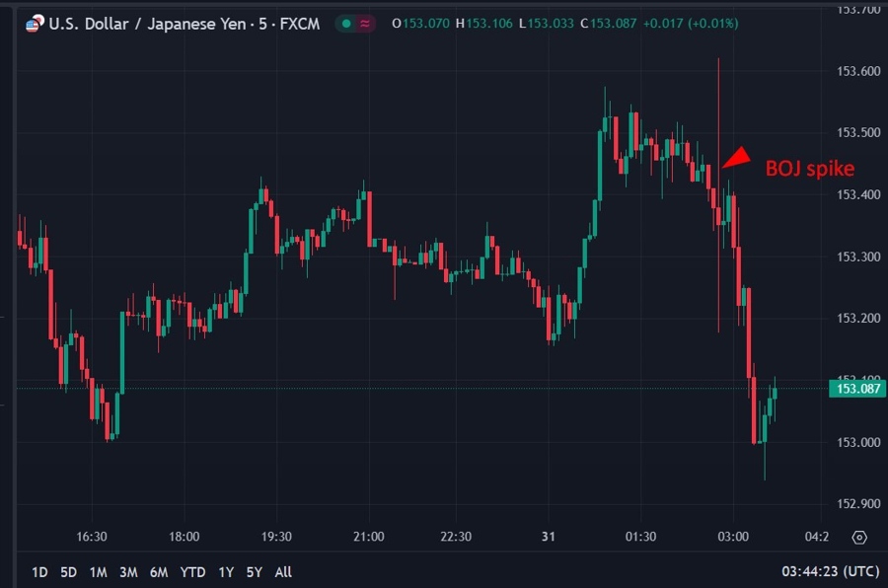Click the 01:30 time axis label
Screen dimensions: 888x588
640,537
